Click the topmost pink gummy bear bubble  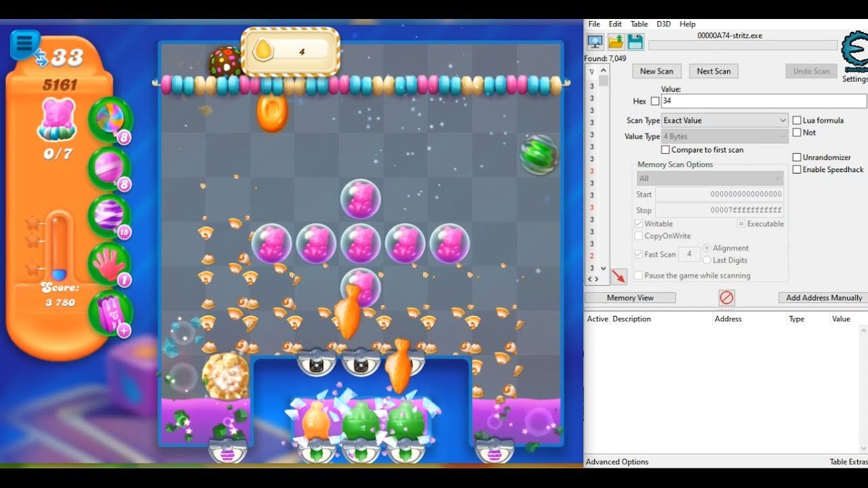[360, 199]
